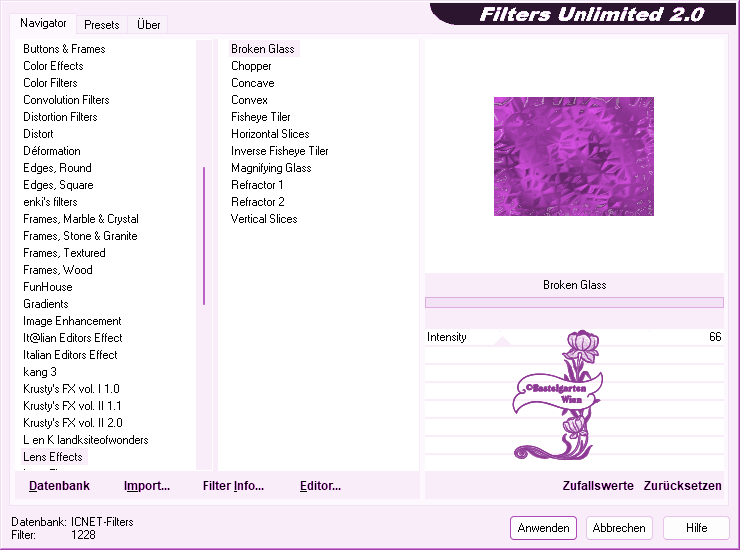Viewport: 740px width, 550px height.
Task: Select Krusty's FX vol. II 2.0
Action: [73, 423]
